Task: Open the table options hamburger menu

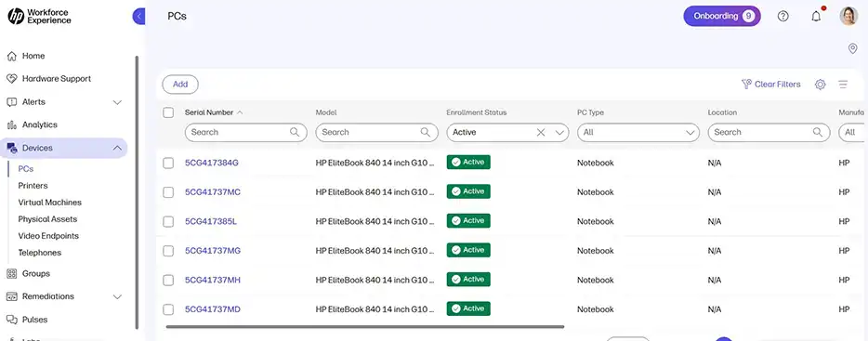Action: [x=843, y=85]
